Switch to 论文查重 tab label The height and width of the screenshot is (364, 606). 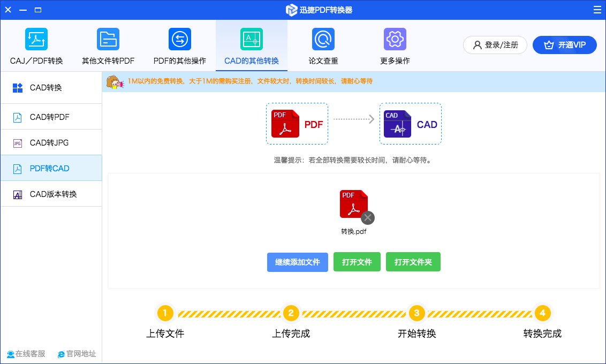coord(323,61)
